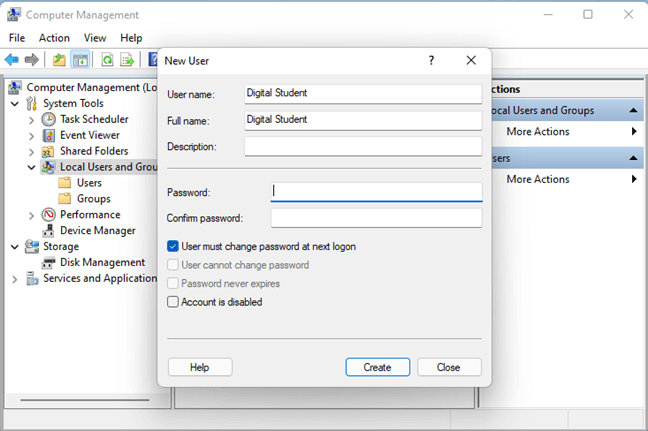Click the Local Users and Groups icon
The image size is (648, 431).
pos(48,167)
